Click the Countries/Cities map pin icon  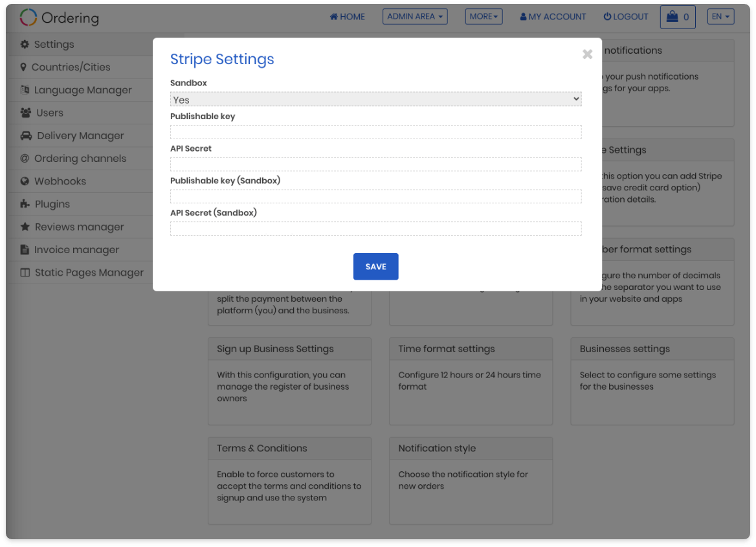tap(23, 67)
